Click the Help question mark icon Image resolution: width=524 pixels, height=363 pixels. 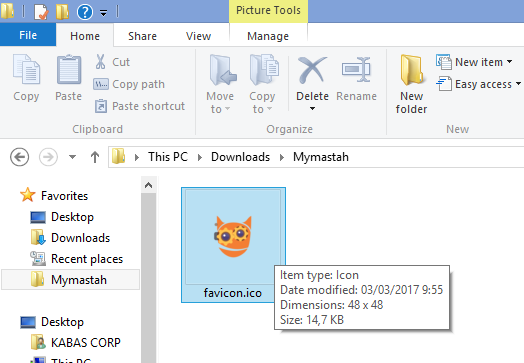click(x=85, y=12)
